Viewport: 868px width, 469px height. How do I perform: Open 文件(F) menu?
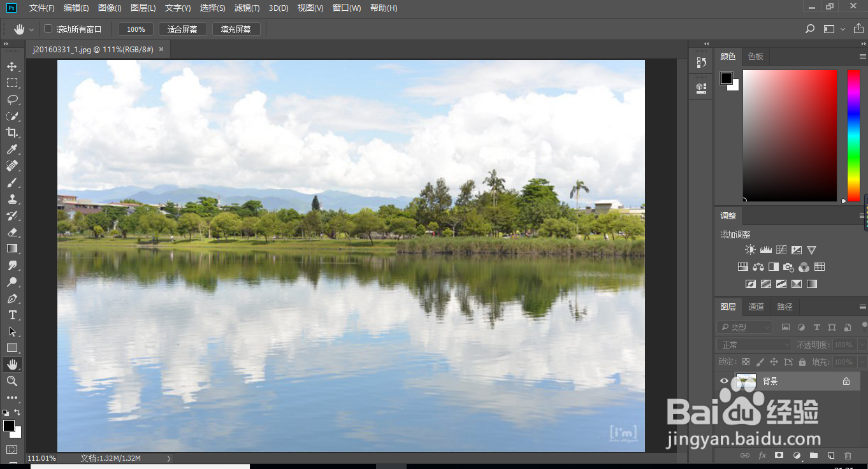[x=42, y=8]
